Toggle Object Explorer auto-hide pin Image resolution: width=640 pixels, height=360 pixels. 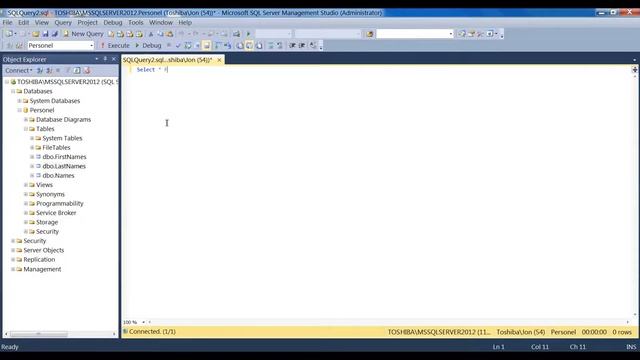tap(105, 59)
